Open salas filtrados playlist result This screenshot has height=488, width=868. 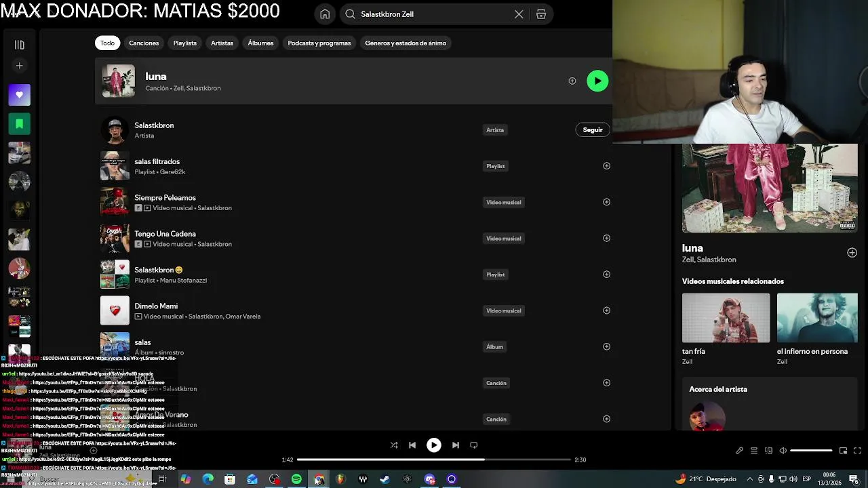click(x=157, y=161)
